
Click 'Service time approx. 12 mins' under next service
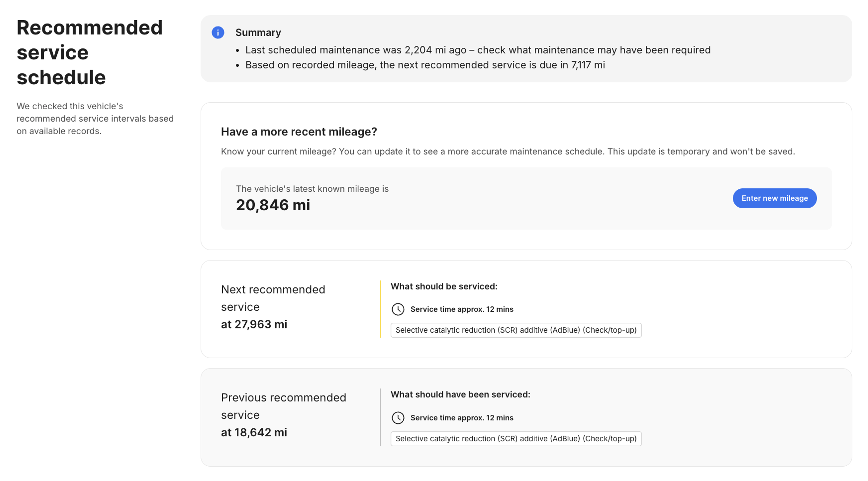coord(462,309)
